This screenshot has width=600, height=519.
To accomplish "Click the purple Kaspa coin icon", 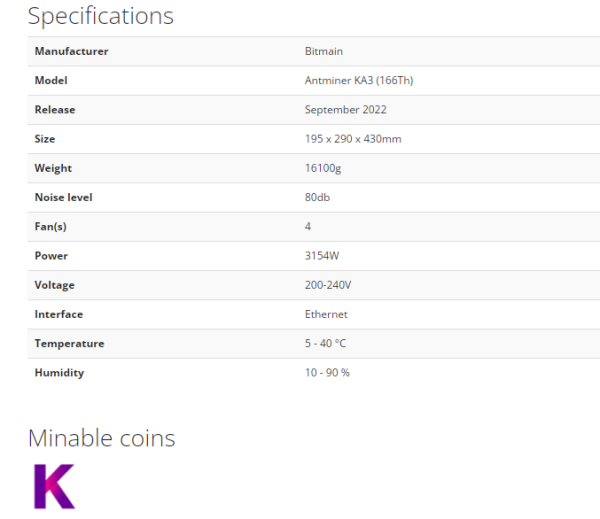I will tap(54, 486).
